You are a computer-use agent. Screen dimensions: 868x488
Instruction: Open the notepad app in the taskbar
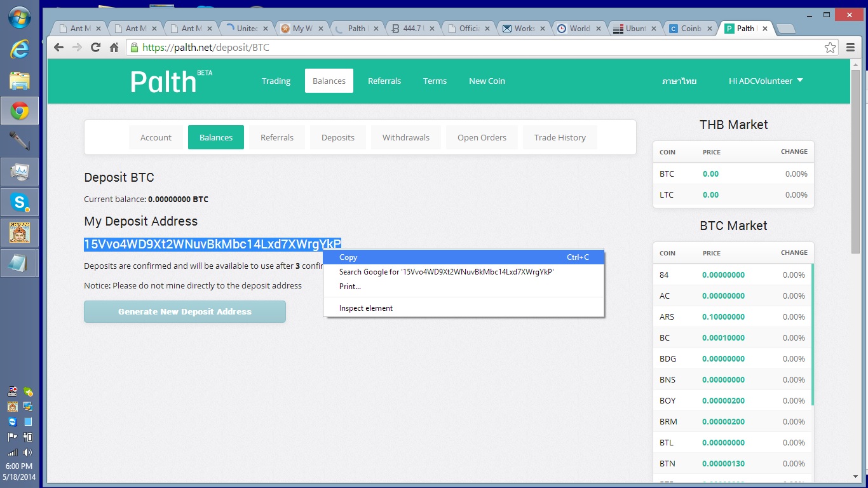pos(20,263)
